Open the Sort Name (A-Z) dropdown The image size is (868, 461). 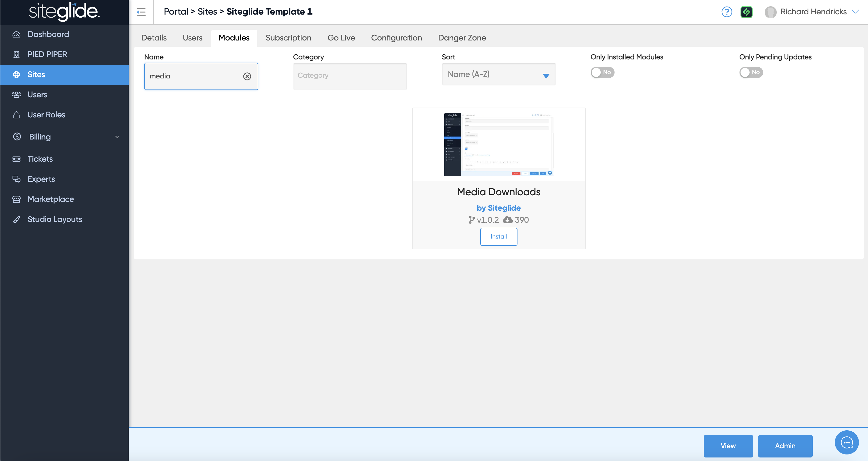click(498, 74)
